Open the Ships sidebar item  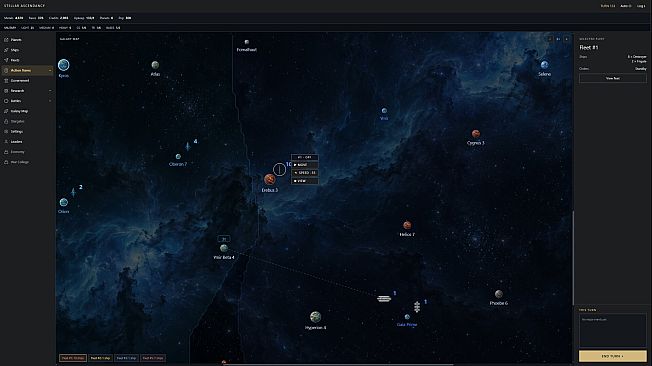point(27,50)
